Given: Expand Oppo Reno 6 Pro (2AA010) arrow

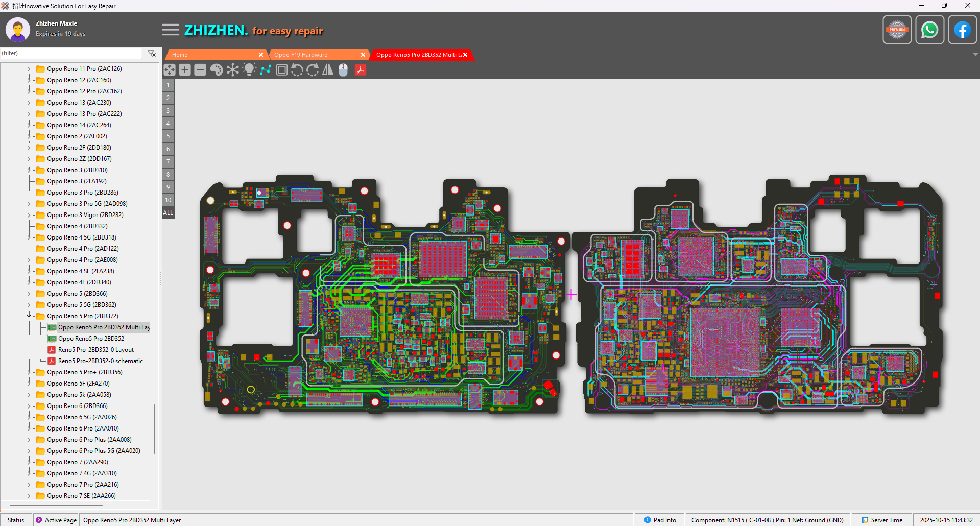Looking at the screenshot, I should pos(29,428).
